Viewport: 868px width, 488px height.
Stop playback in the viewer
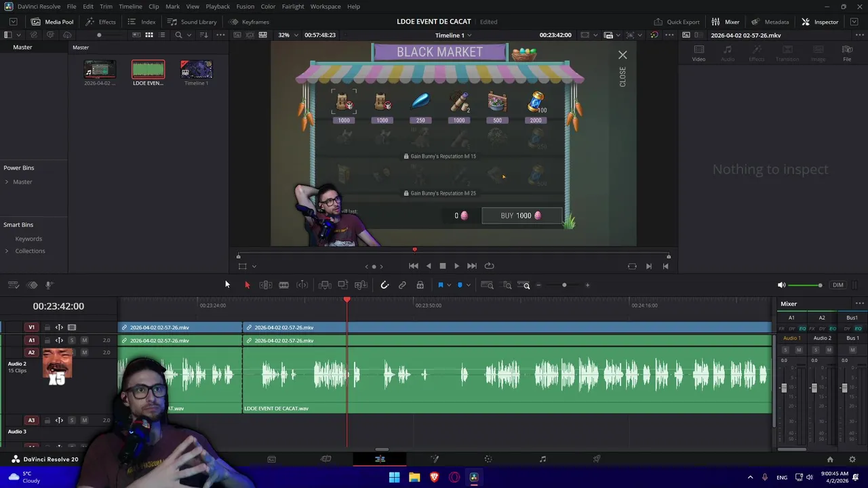[443, 266]
